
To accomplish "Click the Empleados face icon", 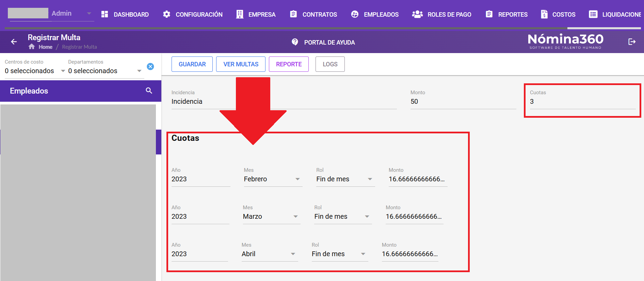I will 355,14.
